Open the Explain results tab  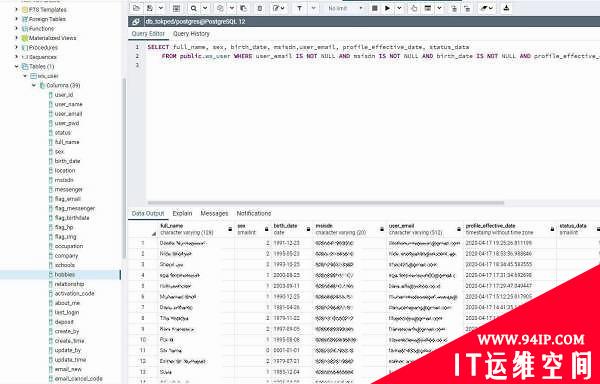(182, 213)
